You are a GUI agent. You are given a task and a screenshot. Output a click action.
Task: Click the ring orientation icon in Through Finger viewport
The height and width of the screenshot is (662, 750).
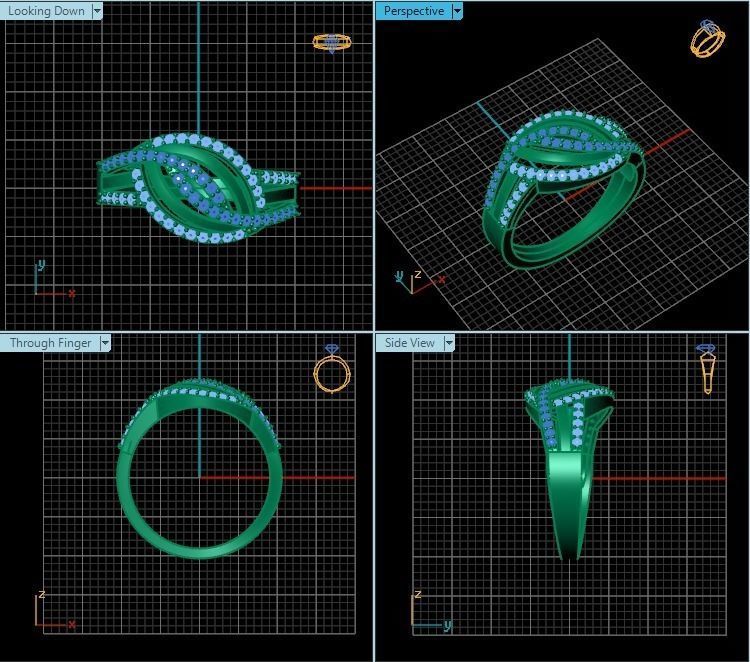pyautogui.click(x=332, y=368)
